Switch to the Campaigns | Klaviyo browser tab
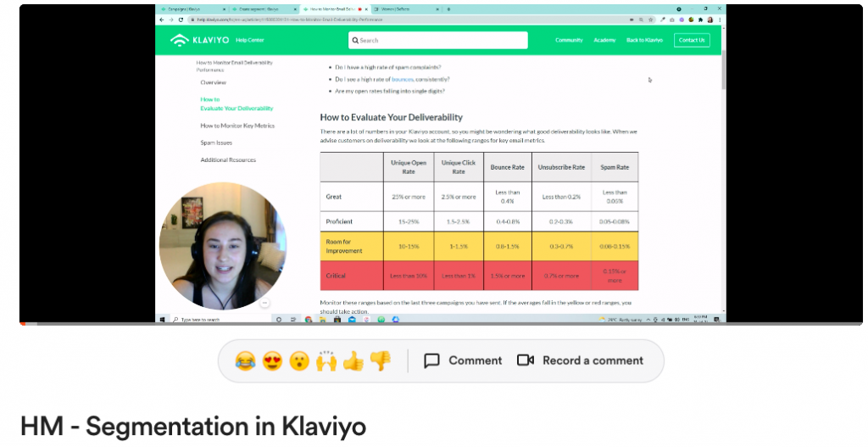 pos(192,9)
